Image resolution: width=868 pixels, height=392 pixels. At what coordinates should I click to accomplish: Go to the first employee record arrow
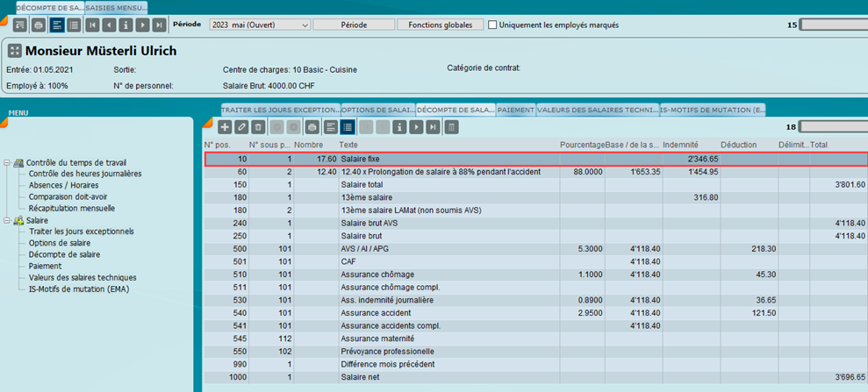(91, 25)
